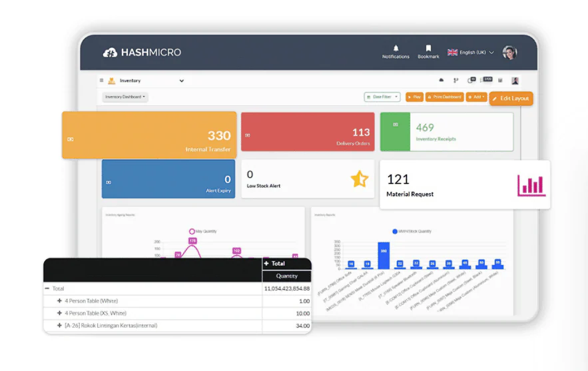Click the UK flag language icon
588x371 pixels.
tap(452, 53)
